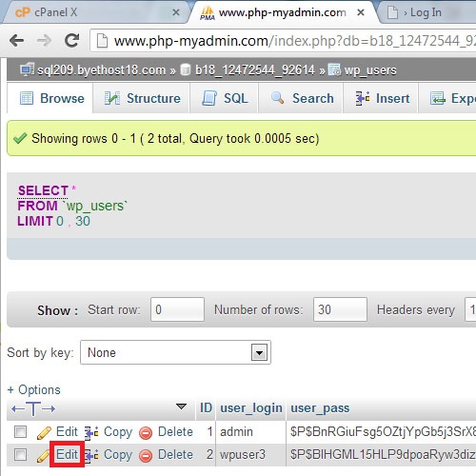The height and width of the screenshot is (476, 476).
Task: Click the Browse tab table icon
Action: point(27,98)
